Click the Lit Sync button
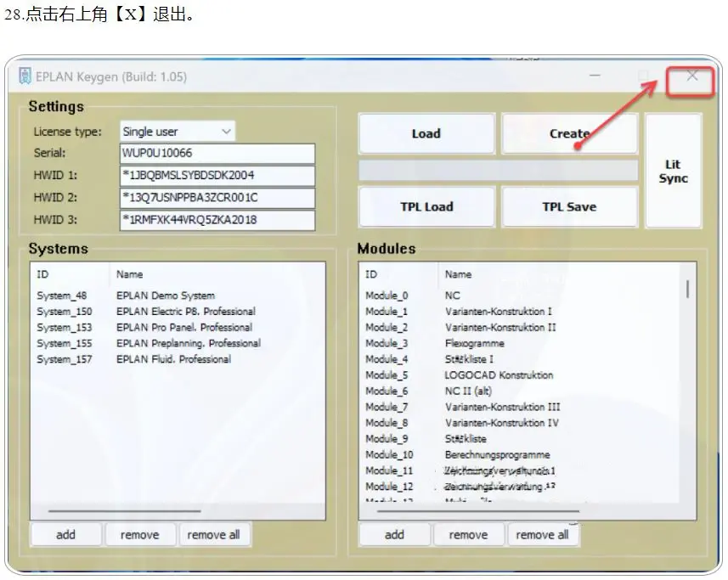728x580 pixels. [674, 171]
